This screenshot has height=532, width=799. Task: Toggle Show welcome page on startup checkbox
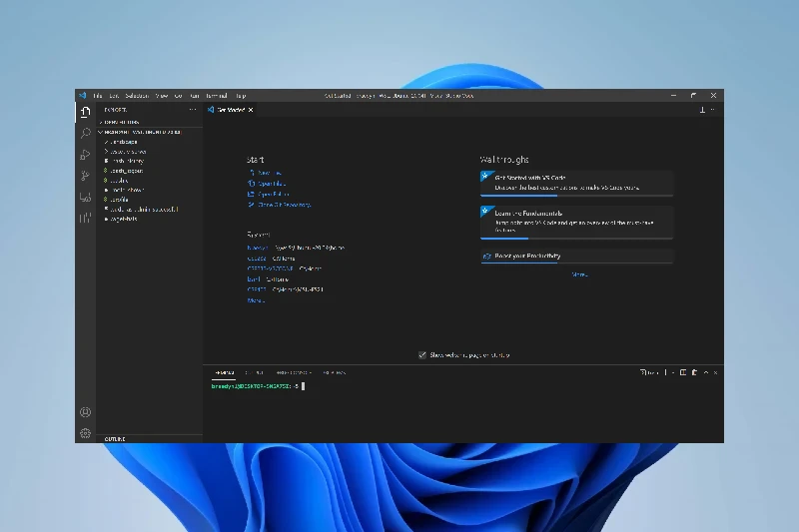(421, 355)
